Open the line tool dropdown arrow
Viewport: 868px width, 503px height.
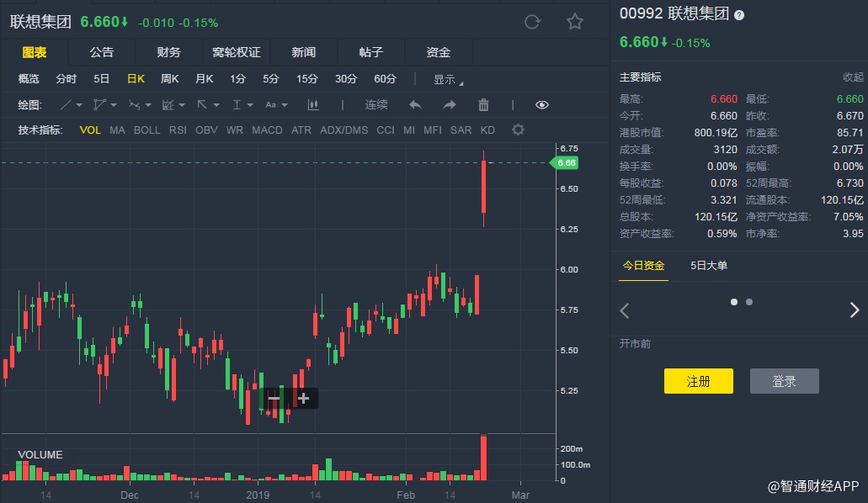79,105
